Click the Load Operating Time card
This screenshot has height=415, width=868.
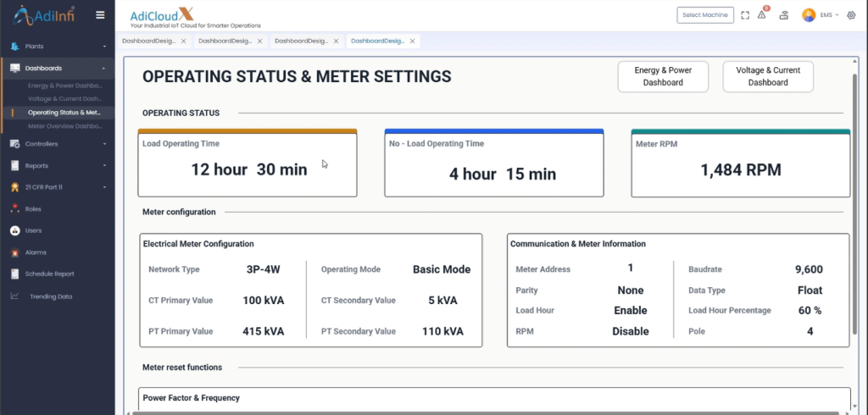[x=248, y=163]
